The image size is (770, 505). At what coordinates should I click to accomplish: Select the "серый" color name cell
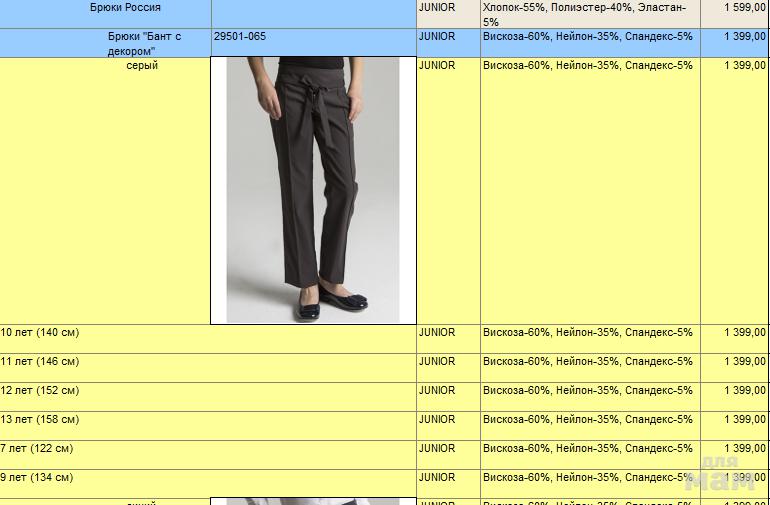(141, 66)
